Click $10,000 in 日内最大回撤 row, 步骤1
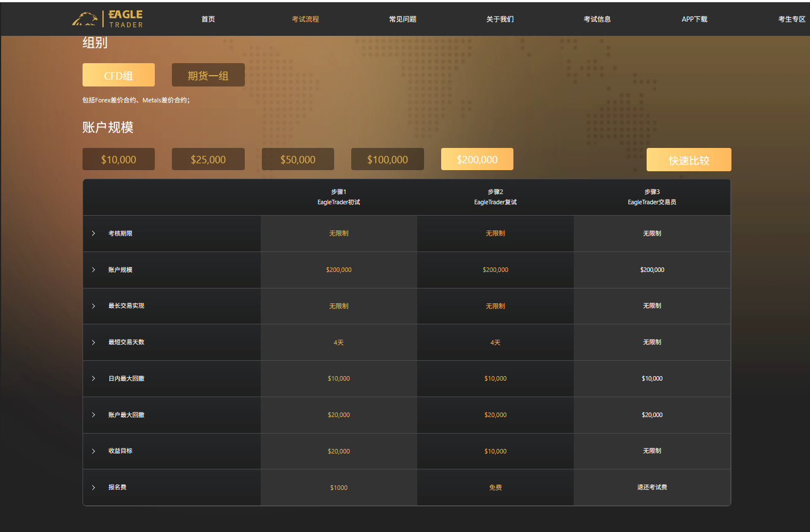 (x=339, y=378)
